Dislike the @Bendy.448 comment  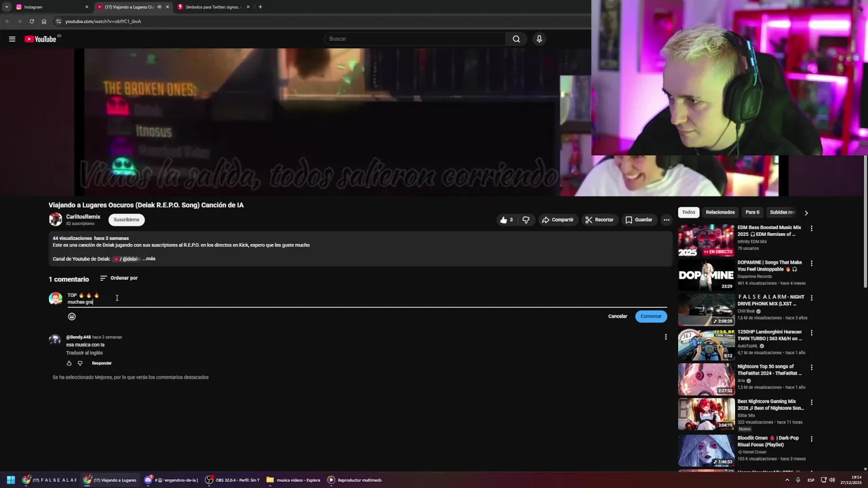pyautogui.click(x=80, y=363)
